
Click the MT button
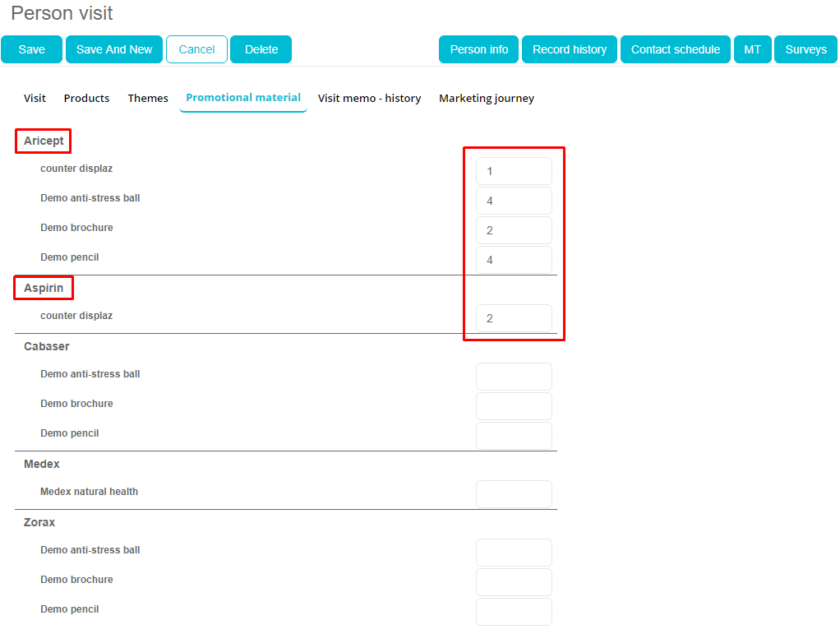point(752,49)
